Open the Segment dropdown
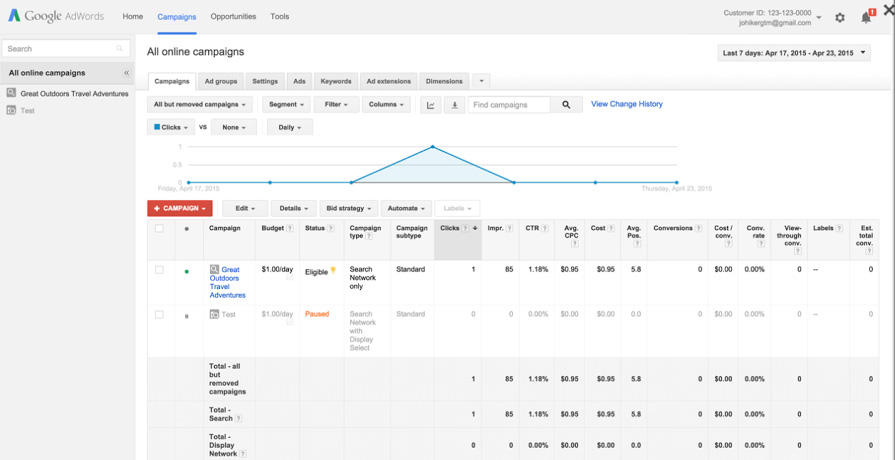 [286, 105]
